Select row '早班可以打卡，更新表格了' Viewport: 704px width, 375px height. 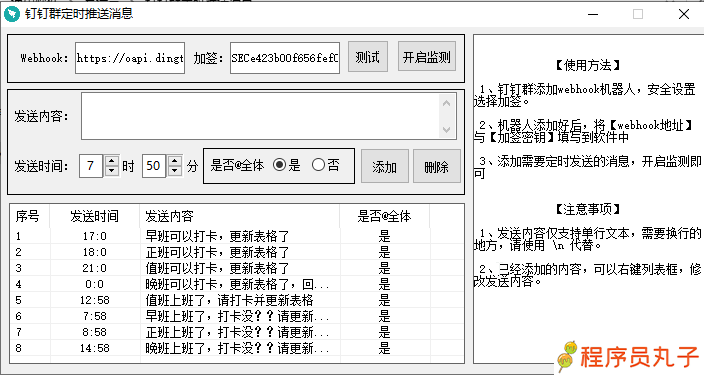[x=237, y=236]
